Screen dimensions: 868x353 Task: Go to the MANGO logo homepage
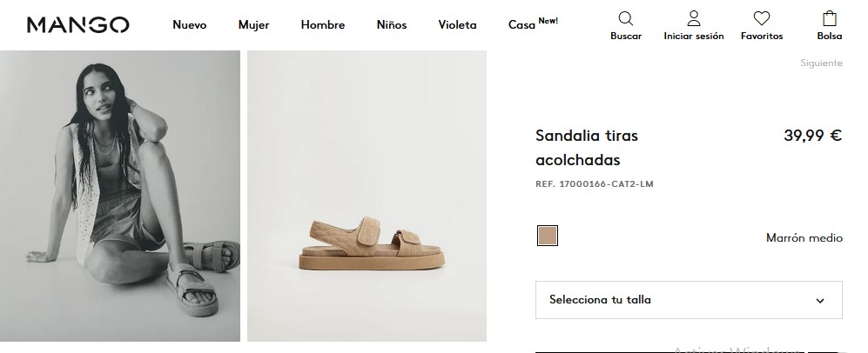coord(78,25)
